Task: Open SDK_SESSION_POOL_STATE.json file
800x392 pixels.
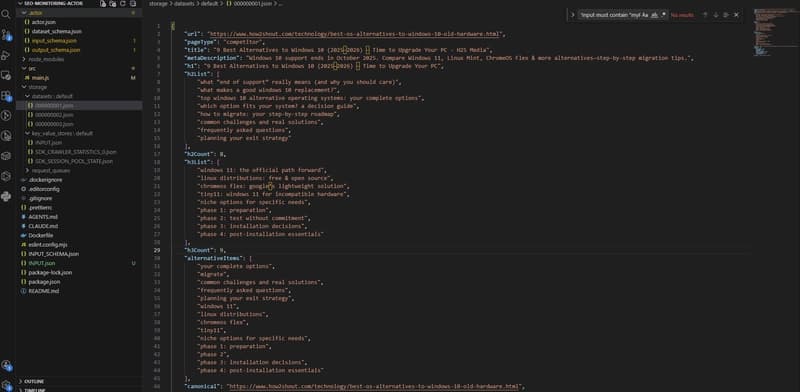Action: 79,161
